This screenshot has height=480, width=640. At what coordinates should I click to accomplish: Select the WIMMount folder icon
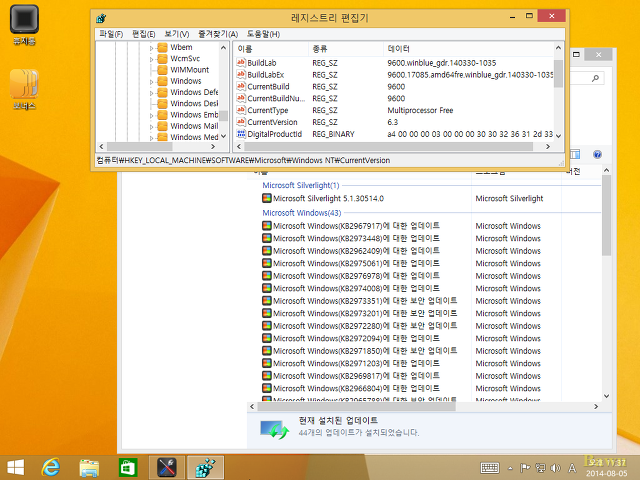pos(162,70)
